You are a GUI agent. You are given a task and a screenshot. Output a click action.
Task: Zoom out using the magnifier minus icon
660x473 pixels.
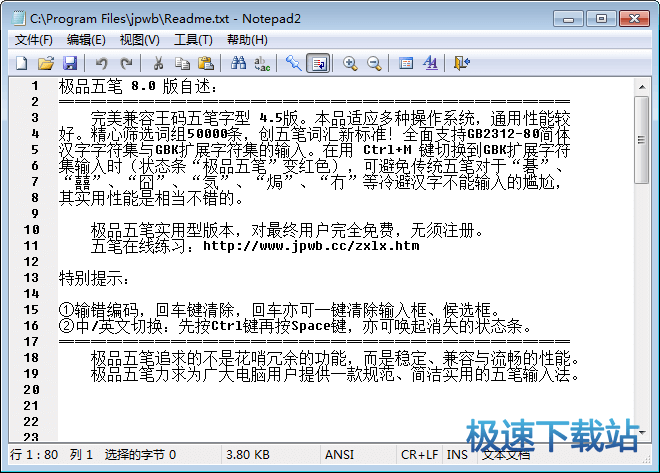click(374, 63)
